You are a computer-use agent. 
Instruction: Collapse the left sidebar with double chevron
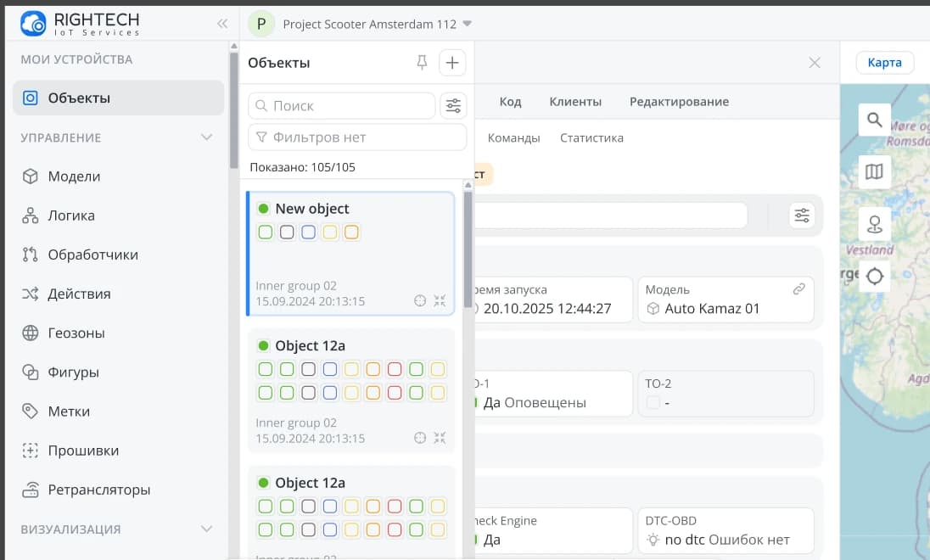click(x=222, y=25)
